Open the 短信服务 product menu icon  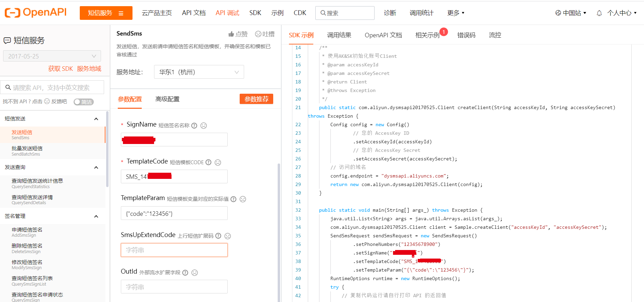[x=121, y=13]
